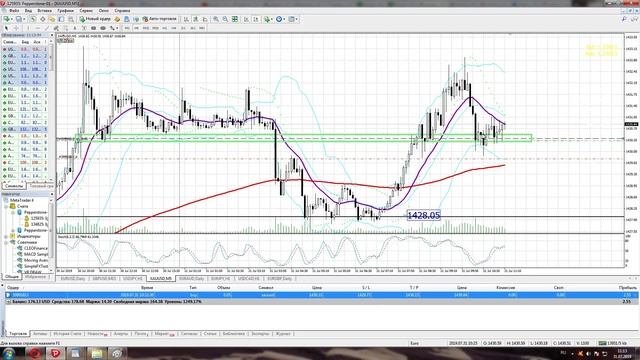Toggle the Terminal window icon
Screen dimensions: 640x360
pyautogui.click(x=61, y=19)
